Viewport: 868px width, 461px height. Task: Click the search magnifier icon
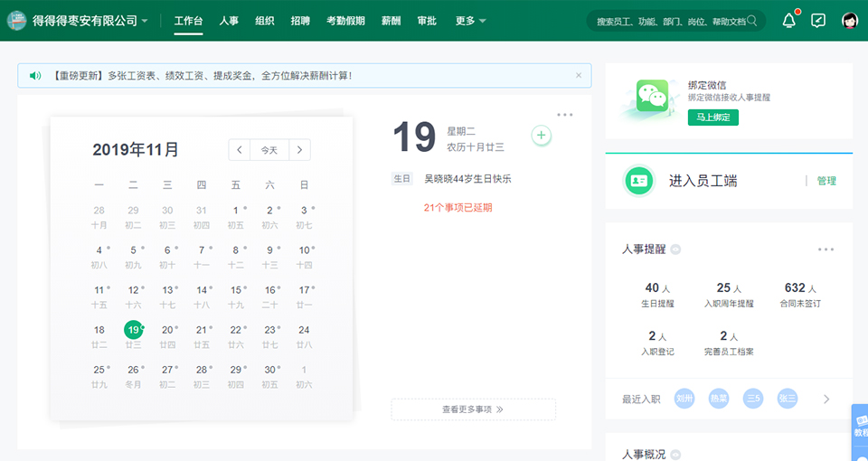pyautogui.click(x=752, y=20)
